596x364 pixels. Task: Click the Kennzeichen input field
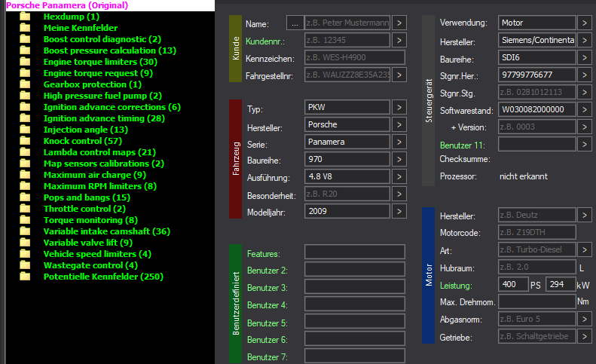click(355, 57)
